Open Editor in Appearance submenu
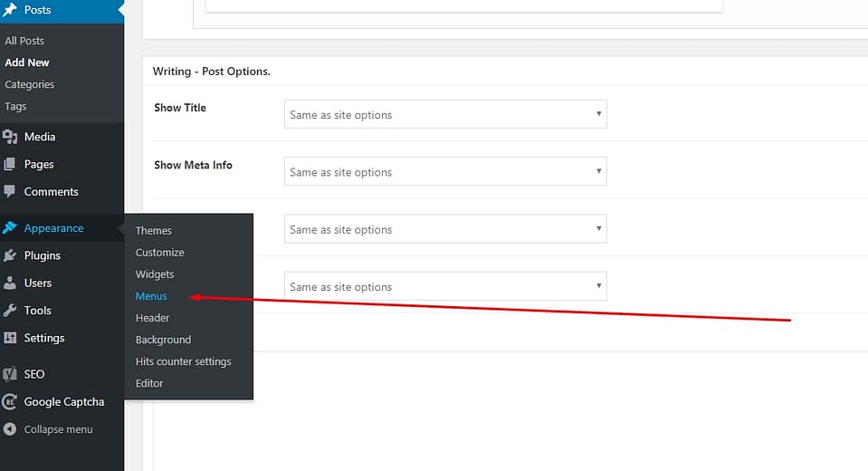 tap(149, 383)
